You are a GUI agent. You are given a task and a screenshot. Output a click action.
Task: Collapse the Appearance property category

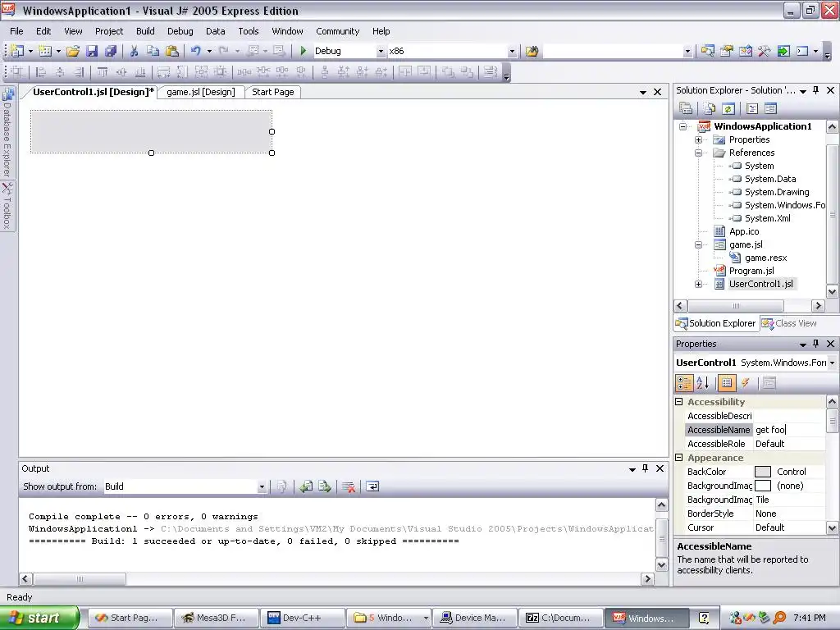tap(678, 458)
